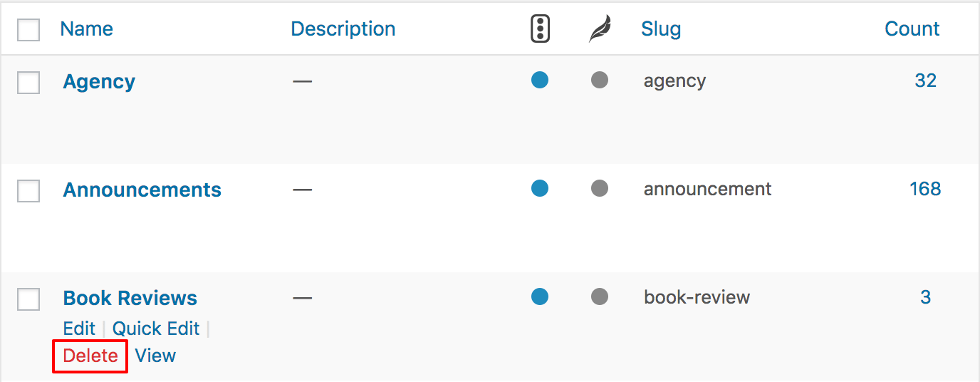Image resolution: width=980 pixels, height=382 pixels.
Task: Sort the table by Name column
Action: pos(86,29)
